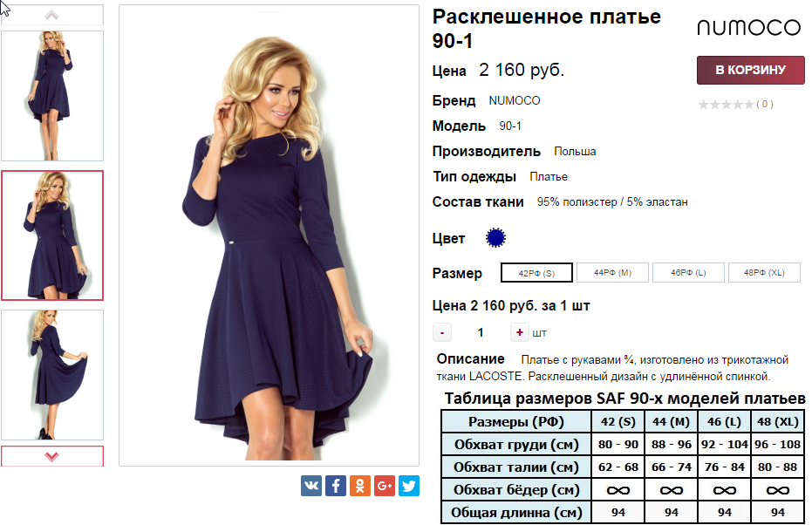This screenshot has height=525, width=812.
Task: Add dress to cart В КОРЗИНУ
Action: (x=750, y=70)
